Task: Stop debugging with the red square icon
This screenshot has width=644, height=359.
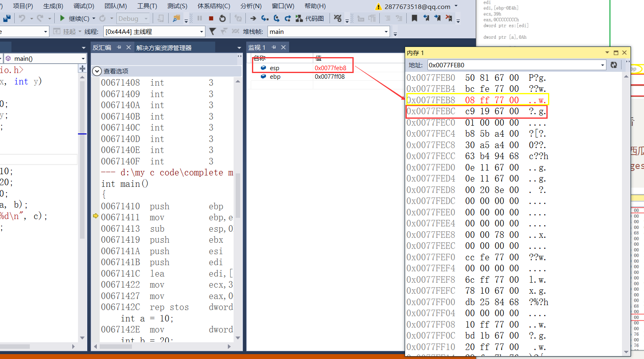Action: point(211,18)
